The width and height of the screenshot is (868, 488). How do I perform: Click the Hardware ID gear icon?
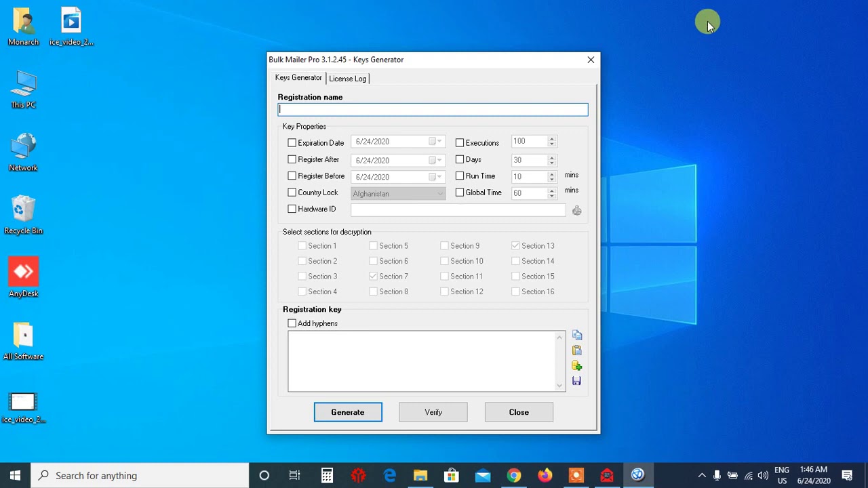pos(577,211)
